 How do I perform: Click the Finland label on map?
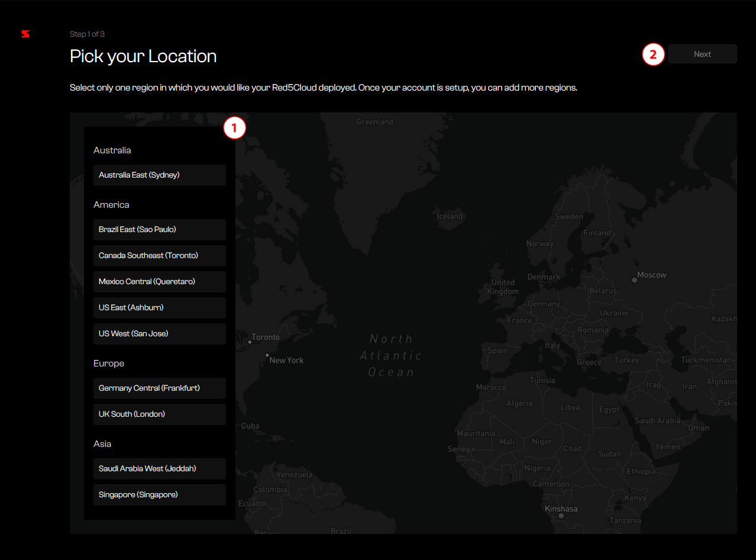coord(597,233)
